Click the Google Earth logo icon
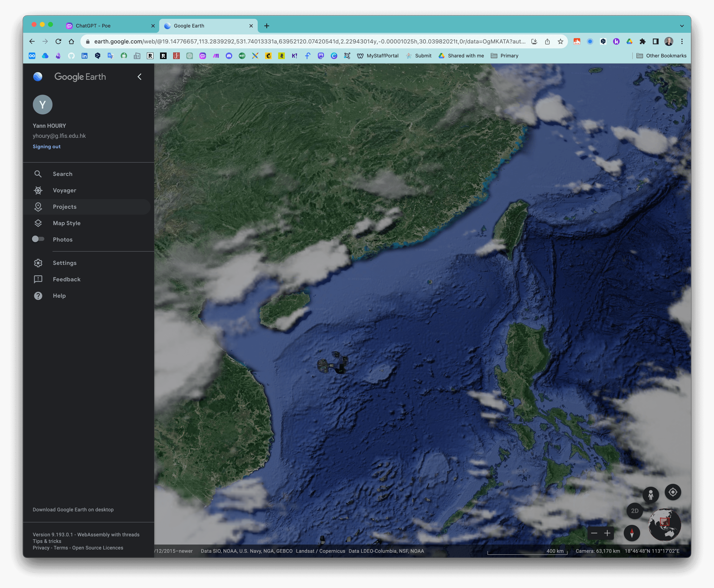 point(38,77)
